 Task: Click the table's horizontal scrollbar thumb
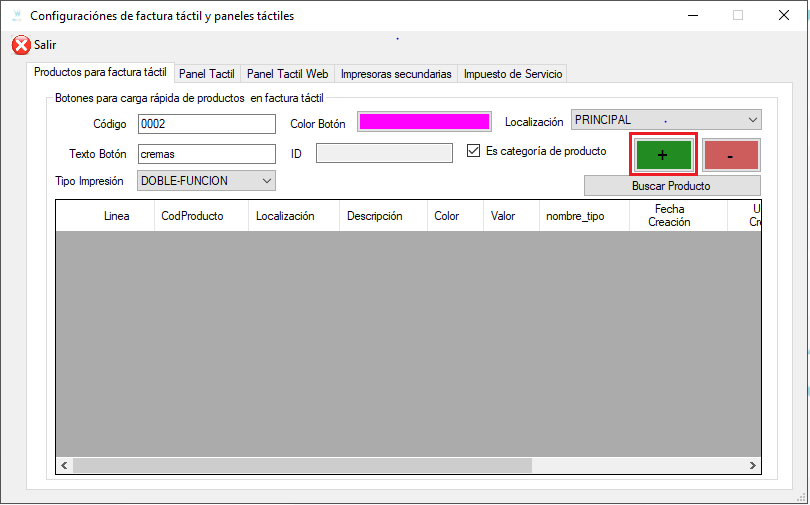302,465
